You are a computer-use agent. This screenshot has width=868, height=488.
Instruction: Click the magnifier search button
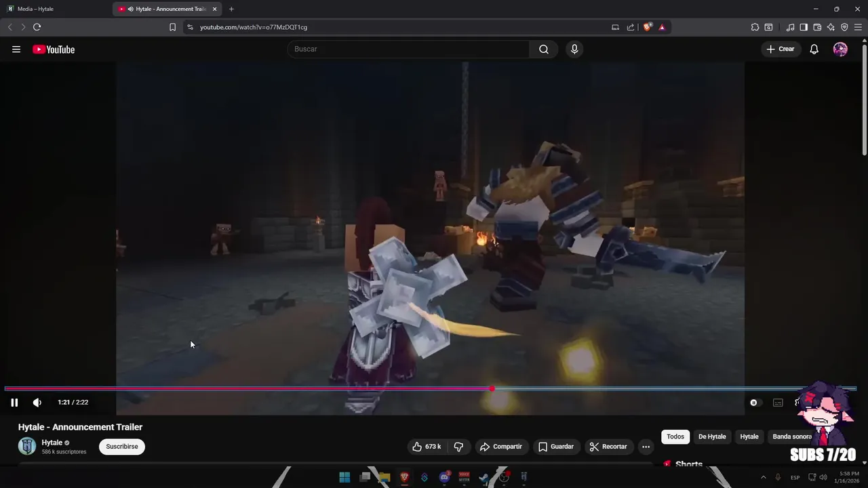pyautogui.click(x=544, y=49)
